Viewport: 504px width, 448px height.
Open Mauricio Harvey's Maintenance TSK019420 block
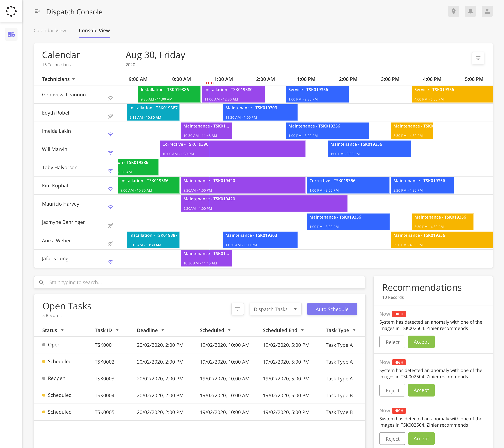(264, 204)
